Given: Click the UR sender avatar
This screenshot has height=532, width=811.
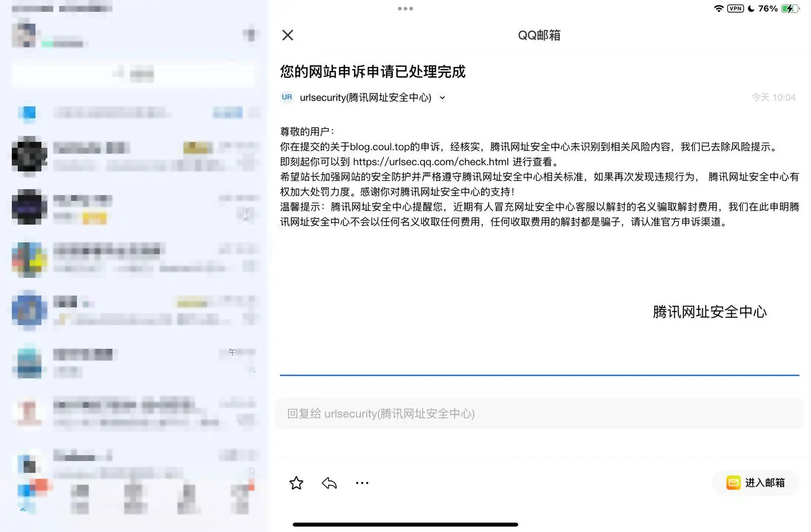Looking at the screenshot, I should click(x=287, y=97).
